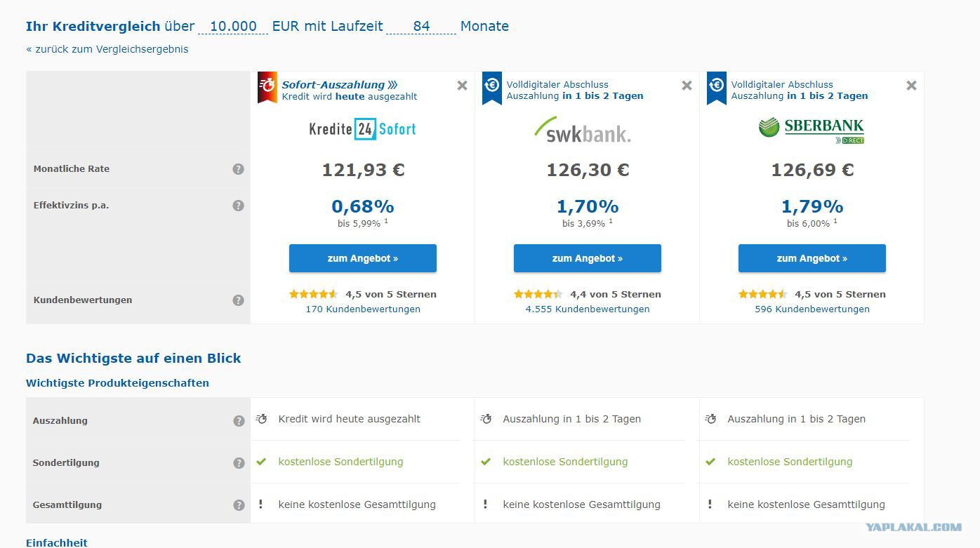Open 170 Kundenbewertungen link

point(363,309)
